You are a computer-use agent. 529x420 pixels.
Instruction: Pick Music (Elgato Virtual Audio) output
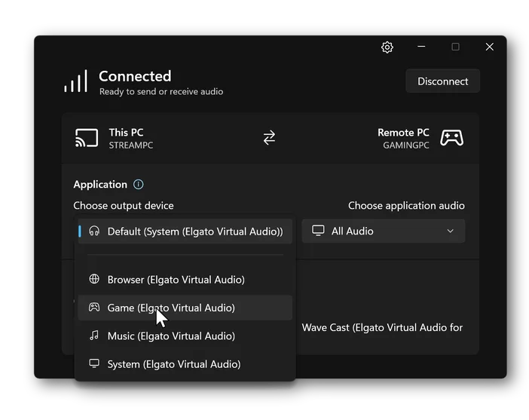[185, 336]
